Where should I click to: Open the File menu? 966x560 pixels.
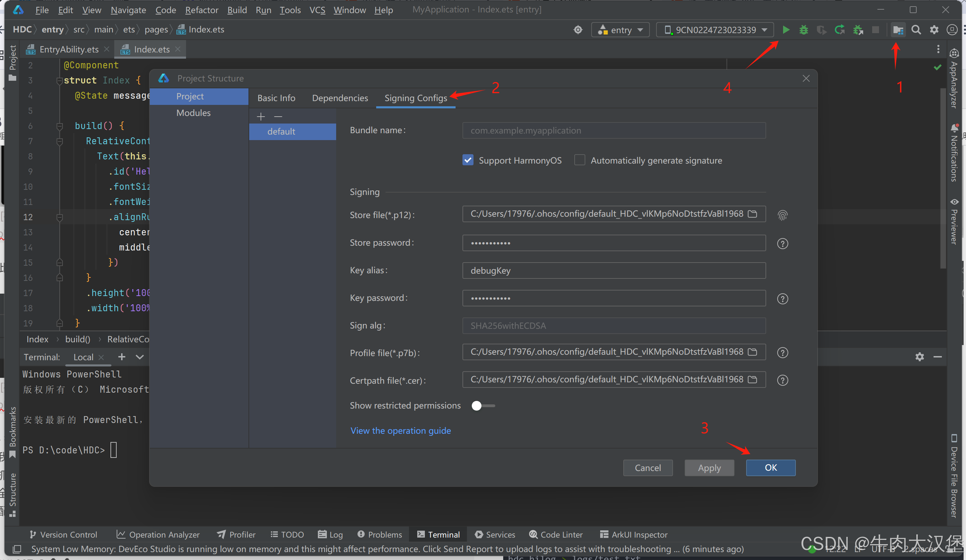click(x=42, y=10)
